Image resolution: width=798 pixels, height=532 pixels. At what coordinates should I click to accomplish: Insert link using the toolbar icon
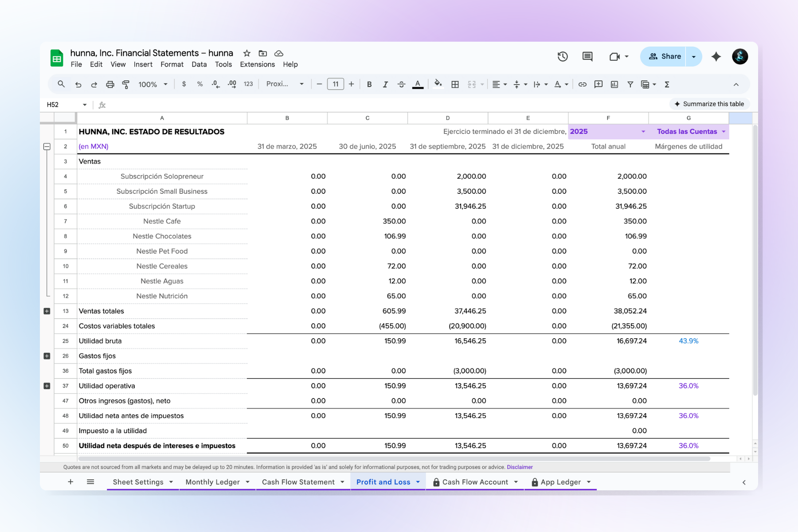[583, 84]
